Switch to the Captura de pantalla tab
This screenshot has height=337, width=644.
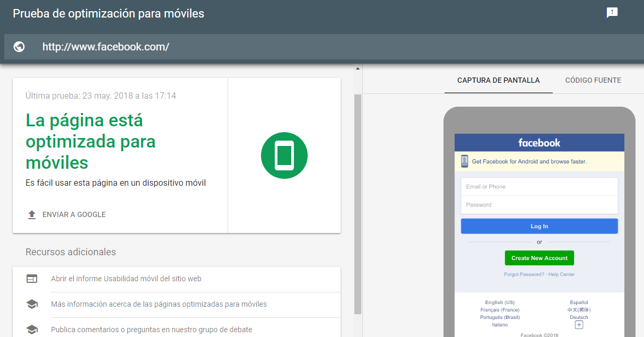(499, 81)
